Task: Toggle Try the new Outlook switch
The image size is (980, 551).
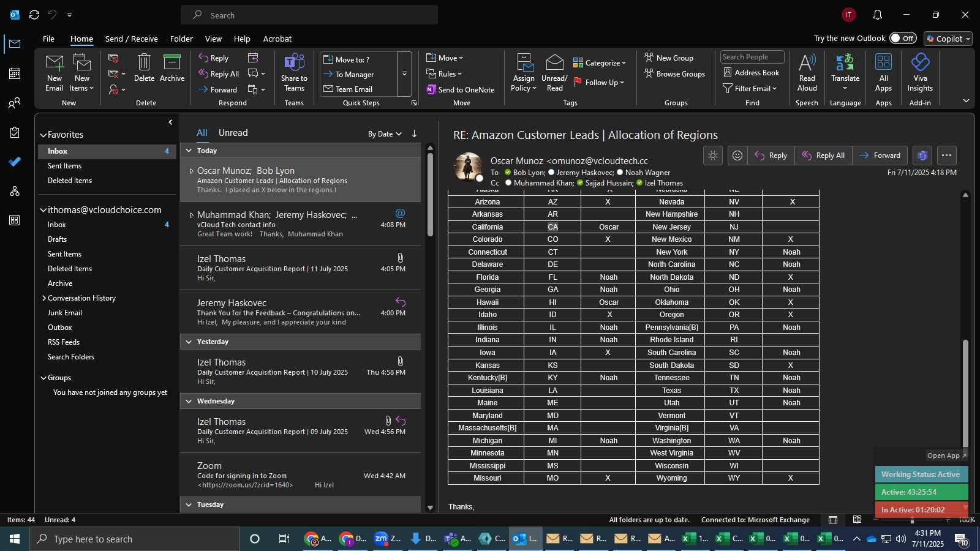Action: pyautogui.click(x=903, y=38)
